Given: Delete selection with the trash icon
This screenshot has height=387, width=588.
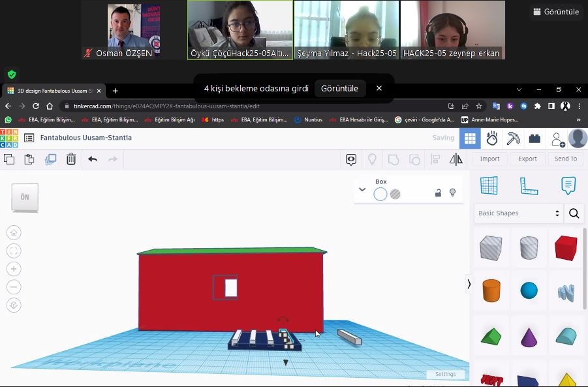Looking at the screenshot, I should 71,159.
